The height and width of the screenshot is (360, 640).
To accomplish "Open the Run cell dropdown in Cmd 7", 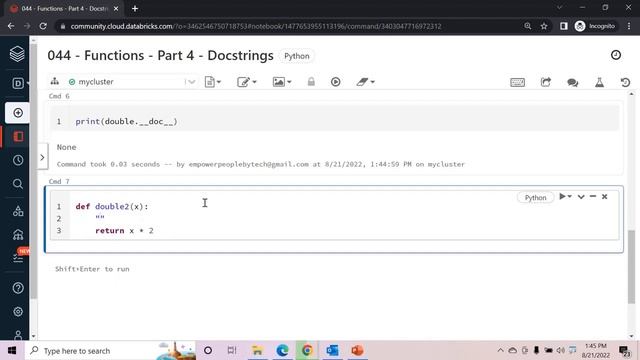I will click(565, 197).
